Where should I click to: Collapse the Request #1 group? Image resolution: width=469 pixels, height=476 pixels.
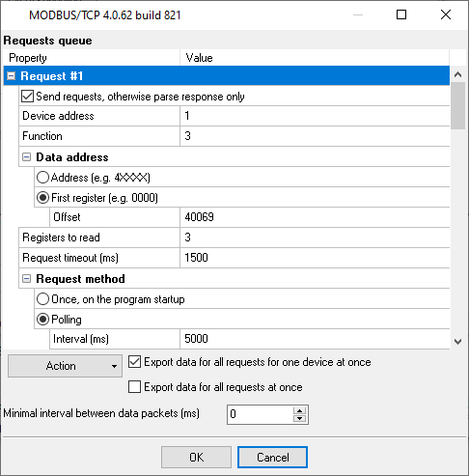click(x=12, y=76)
